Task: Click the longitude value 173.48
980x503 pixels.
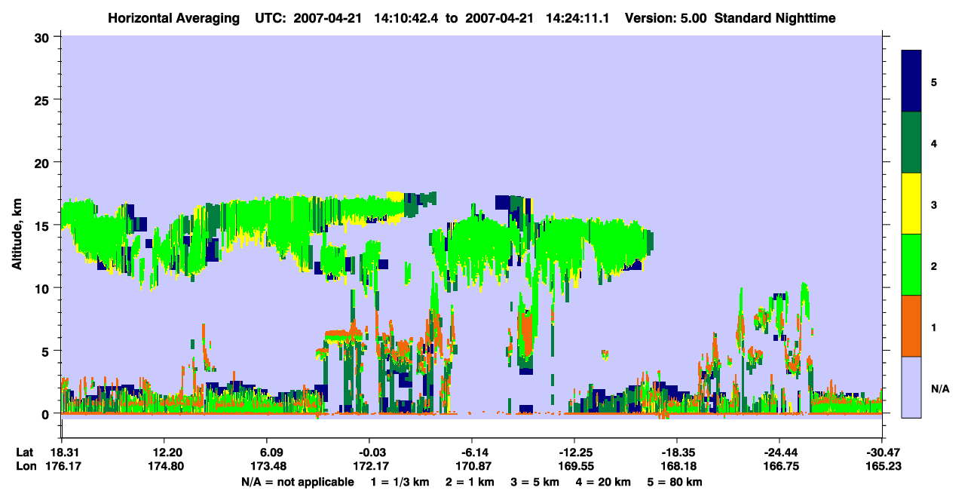Action: pyautogui.click(x=267, y=466)
